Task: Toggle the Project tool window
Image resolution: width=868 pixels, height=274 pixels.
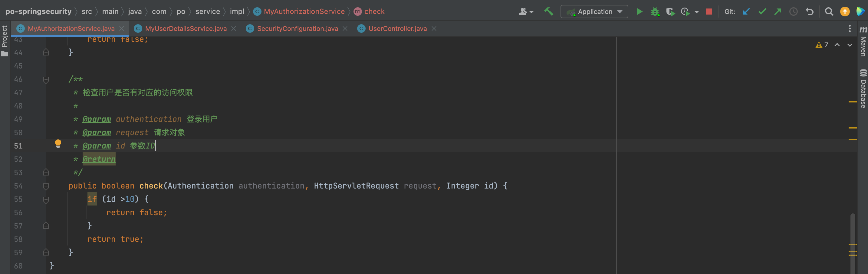Action: (5, 41)
